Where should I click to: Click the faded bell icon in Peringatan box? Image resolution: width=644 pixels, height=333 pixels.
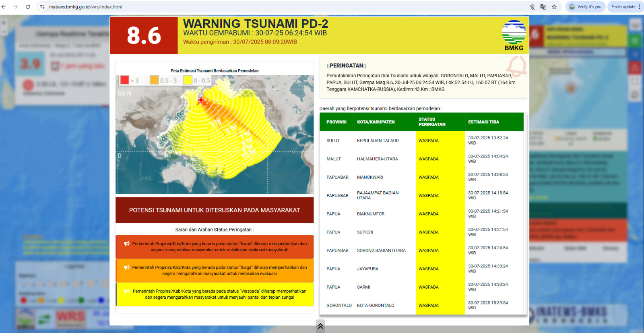click(x=516, y=66)
